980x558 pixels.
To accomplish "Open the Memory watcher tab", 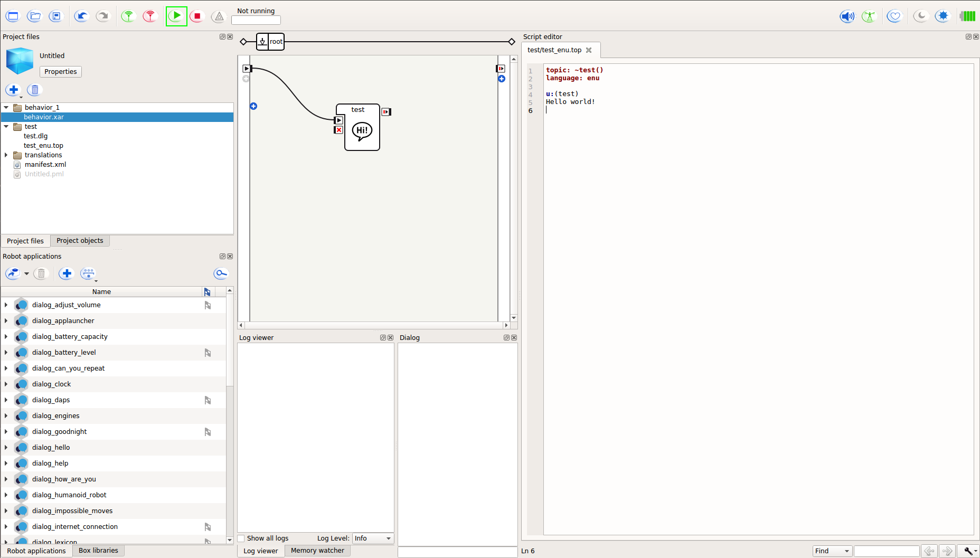I will pyautogui.click(x=317, y=551).
